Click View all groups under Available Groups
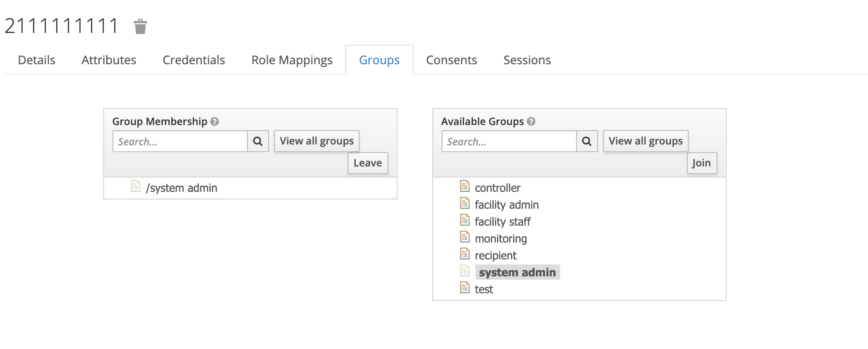The width and height of the screenshot is (868, 349). pyautogui.click(x=646, y=141)
